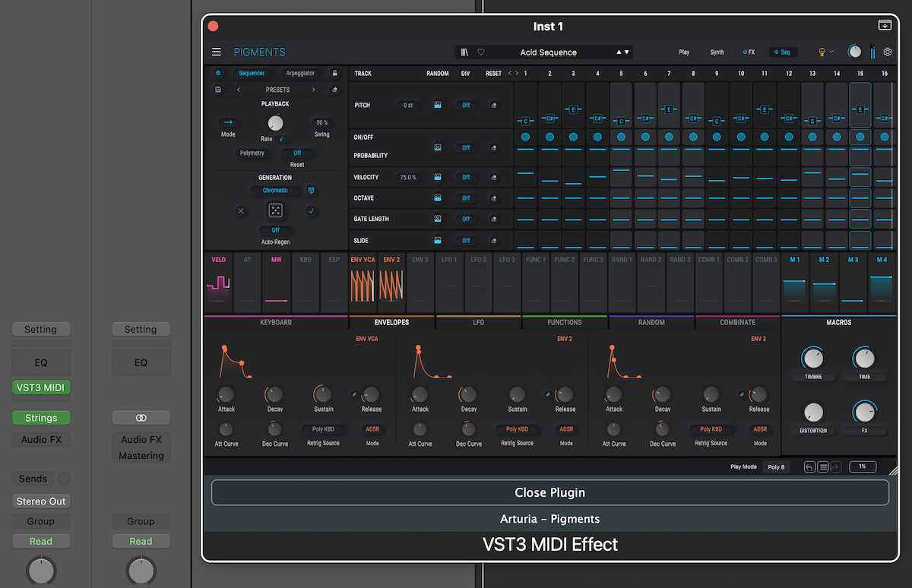Image resolution: width=912 pixels, height=588 pixels.
Task: Click the Close Plugin button
Action: pos(550,492)
